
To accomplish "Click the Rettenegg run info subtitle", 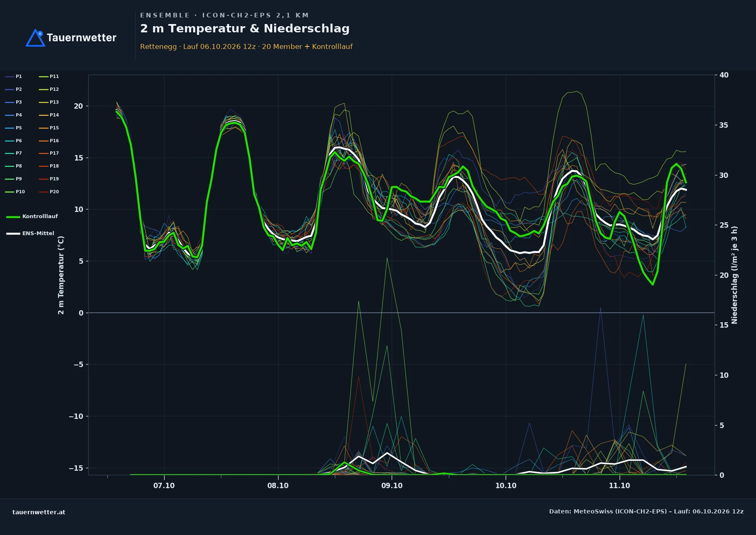I will (x=246, y=46).
